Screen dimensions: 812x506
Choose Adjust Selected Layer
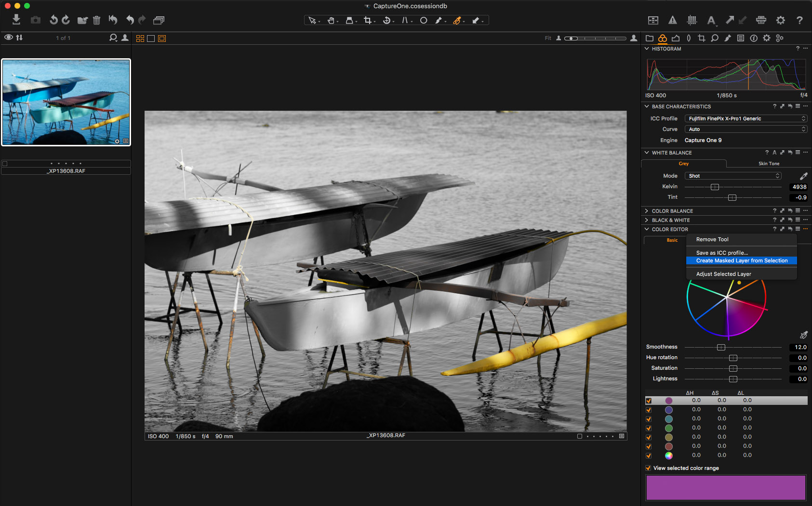coord(742,274)
